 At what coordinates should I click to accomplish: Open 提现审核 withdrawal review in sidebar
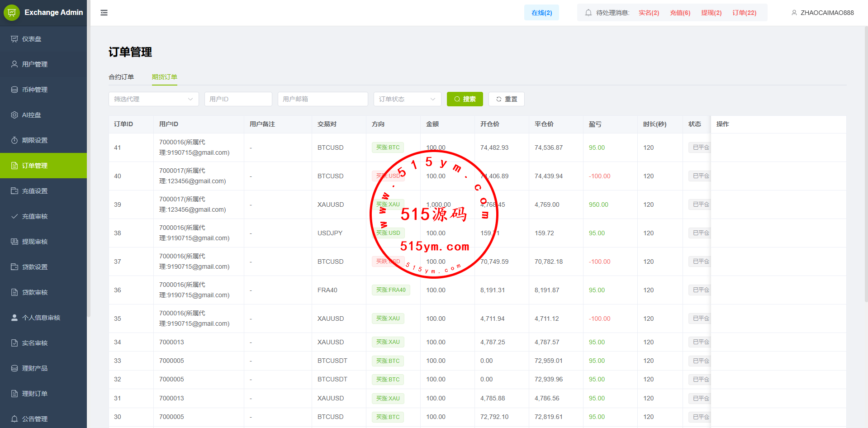coord(34,242)
